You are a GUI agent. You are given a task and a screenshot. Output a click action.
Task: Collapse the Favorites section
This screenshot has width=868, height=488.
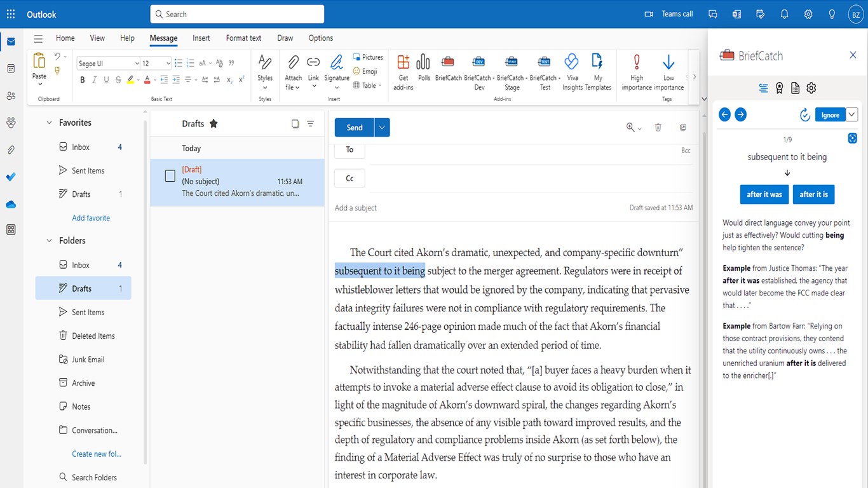pos(49,123)
